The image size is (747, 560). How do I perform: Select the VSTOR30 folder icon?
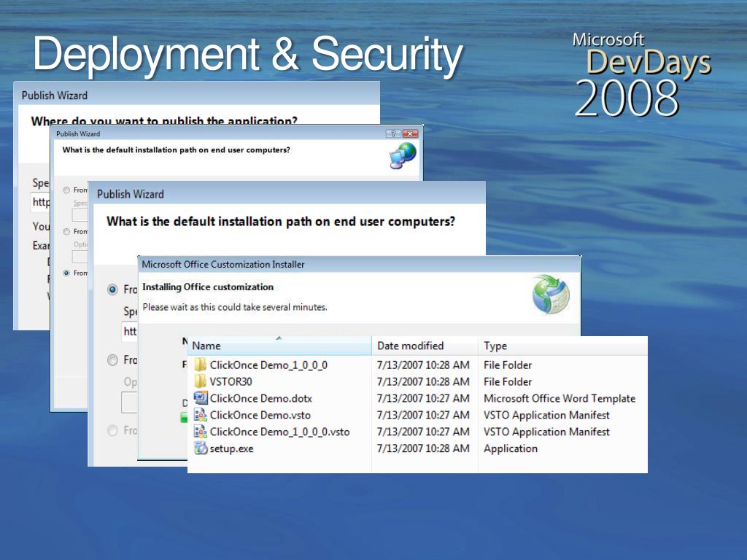pos(201,381)
